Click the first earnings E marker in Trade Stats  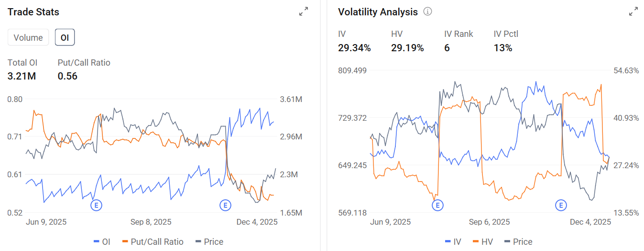pyautogui.click(x=96, y=205)
